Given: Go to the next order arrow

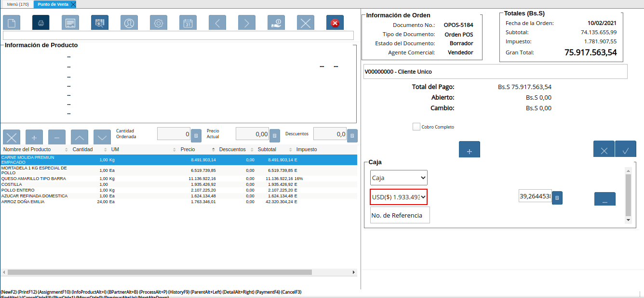Looking at the screenshot, I should click(x=247, y=23).
